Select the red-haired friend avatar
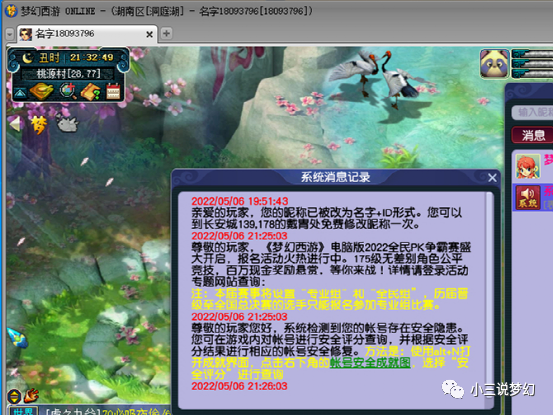The width and height of the screenshot is (553, 415). click(x=528, y=166)
